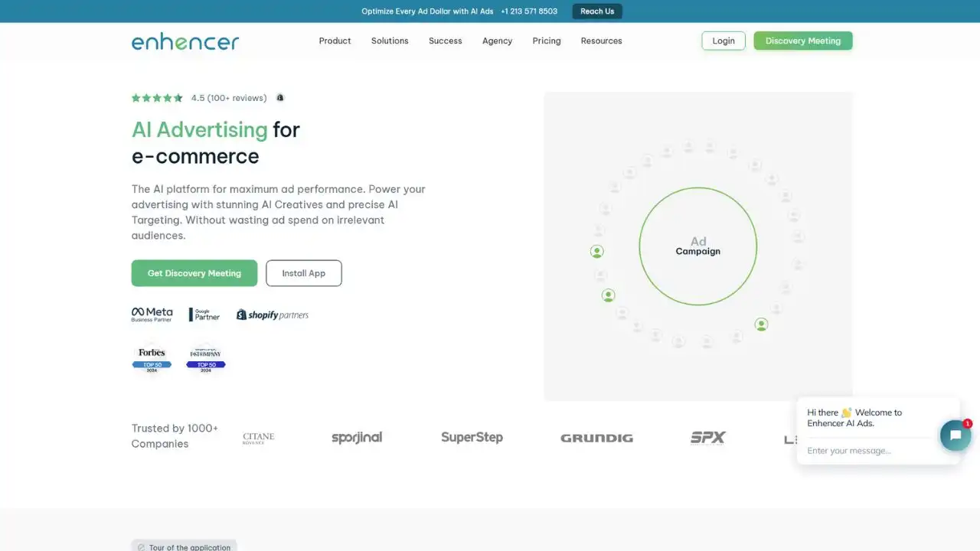The height and width of the screenshot is (551, 980).
Task: Click the Meta Business Partner badge
Action: point(152,315)
